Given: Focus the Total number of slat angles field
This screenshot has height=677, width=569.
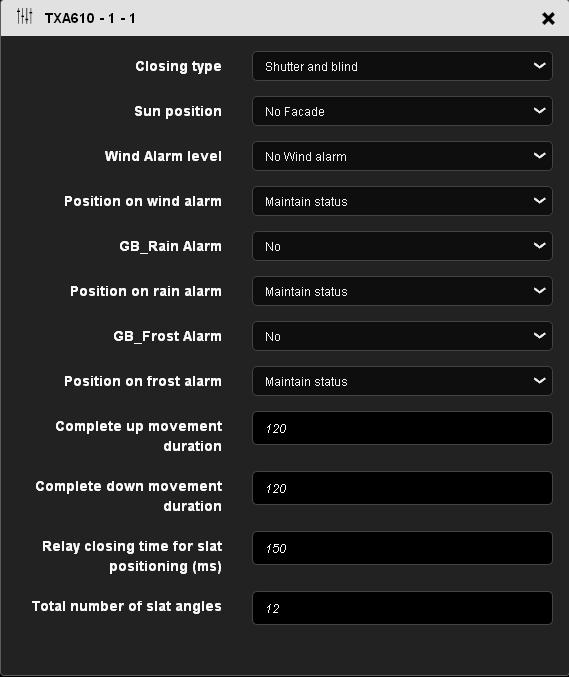Looking at the screenshot, I should coord(402,608).
